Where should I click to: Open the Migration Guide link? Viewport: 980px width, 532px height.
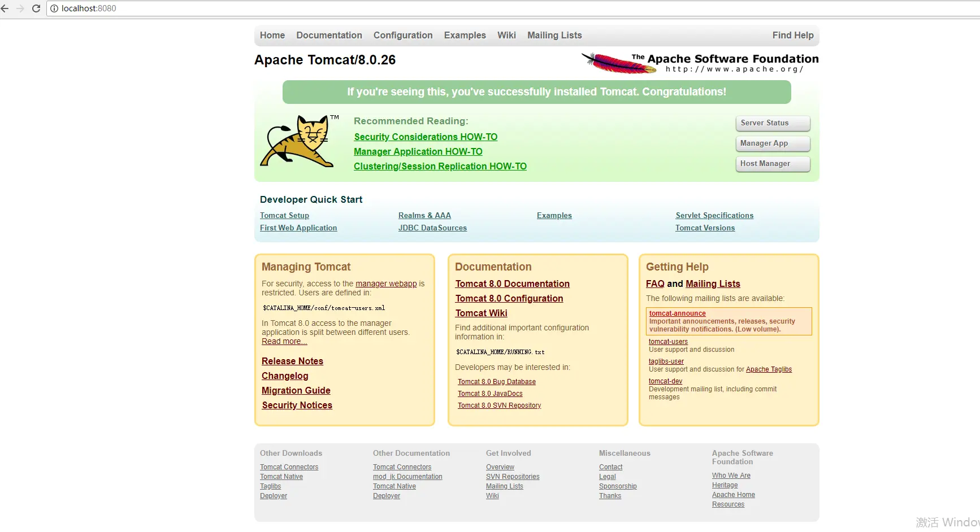click(296, 390)
